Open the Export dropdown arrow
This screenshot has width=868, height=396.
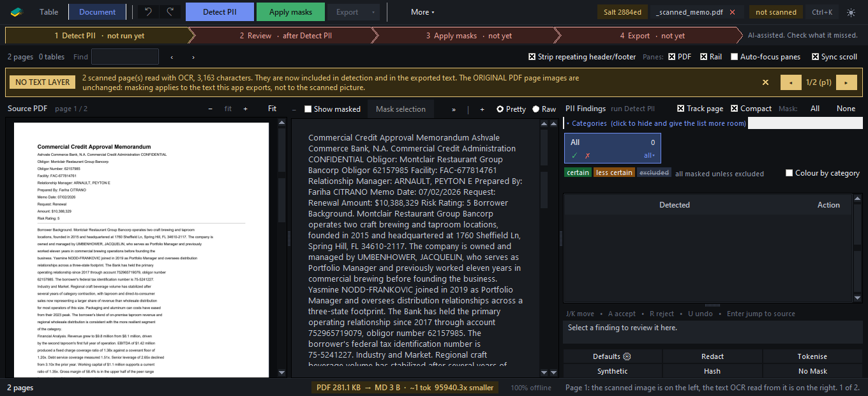coord(373,12)
